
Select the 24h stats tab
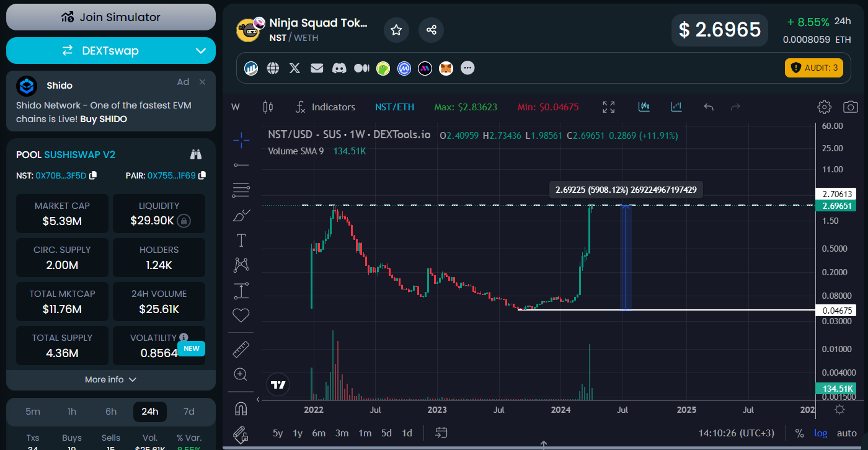coord(150,412)
